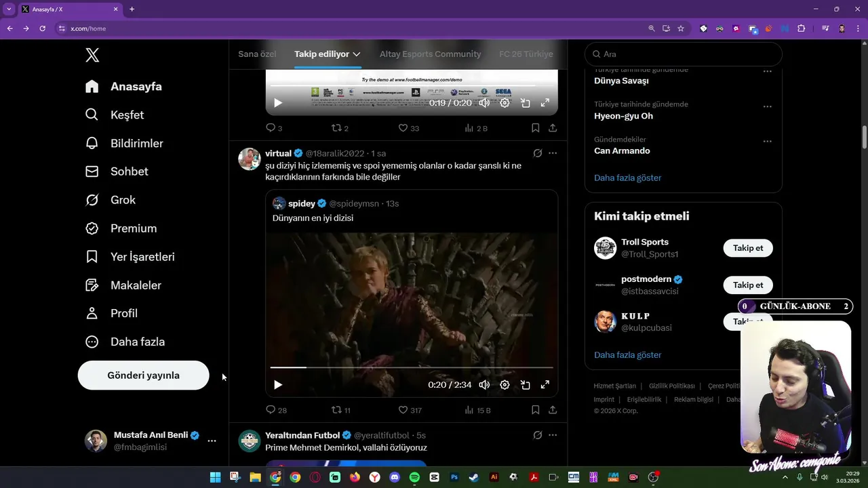Open more options on virtual's post
Viewport: 868px width, 488px height.
(x=553, y=153)
